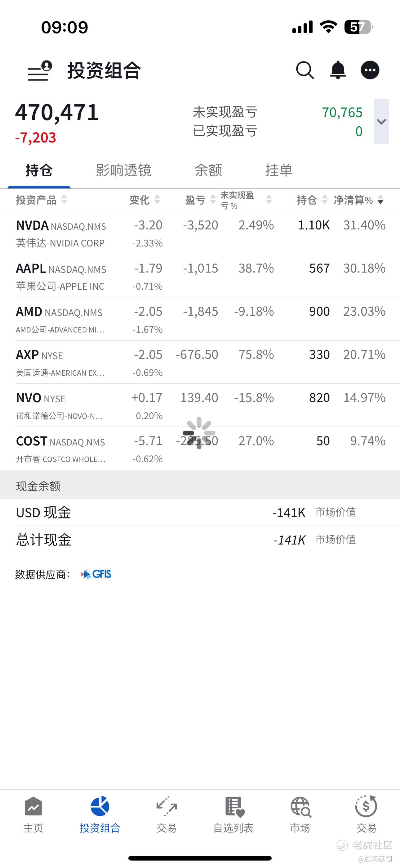Sort by 净清算% column arrow
Screen dimensions: 400x868
[x=380, y=200]
